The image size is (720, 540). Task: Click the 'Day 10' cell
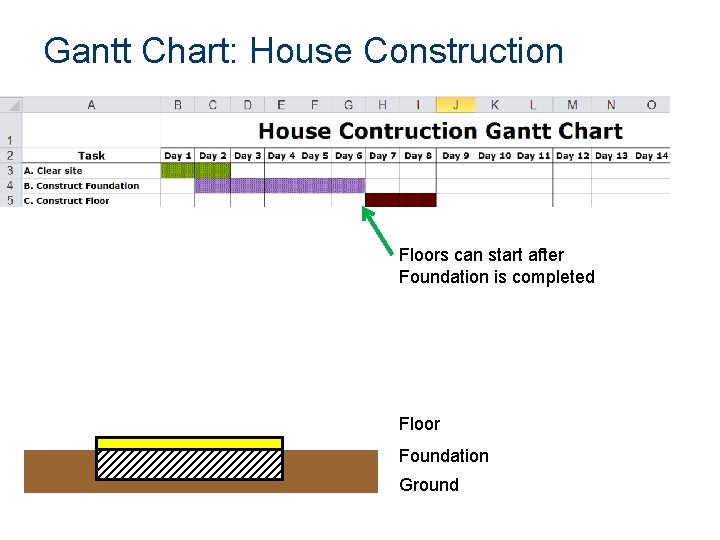click(x=495, y=155)
